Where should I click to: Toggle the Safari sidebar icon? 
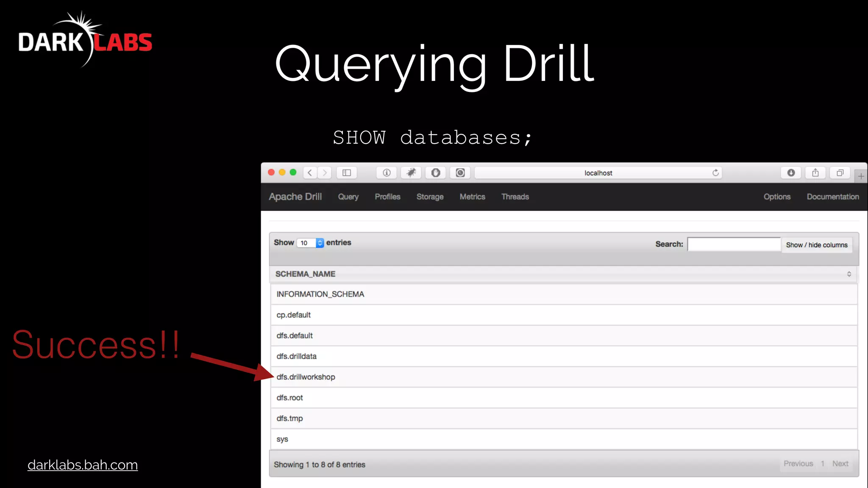click(347, 173)
